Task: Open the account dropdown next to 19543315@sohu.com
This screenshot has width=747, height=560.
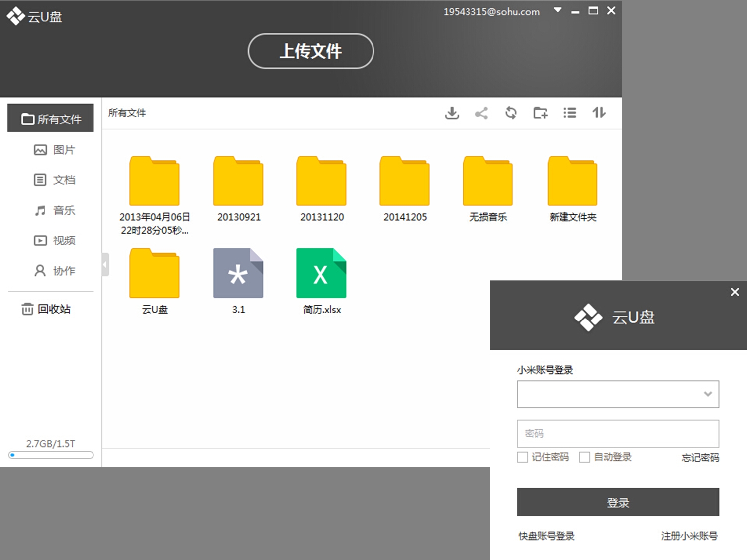Action: (x=558, y=9)
